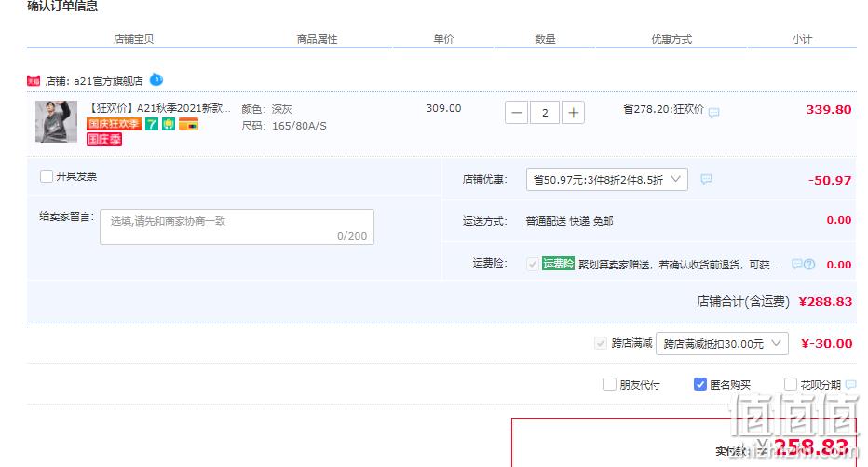Open the product title link A21秋季2021新款

159,108
